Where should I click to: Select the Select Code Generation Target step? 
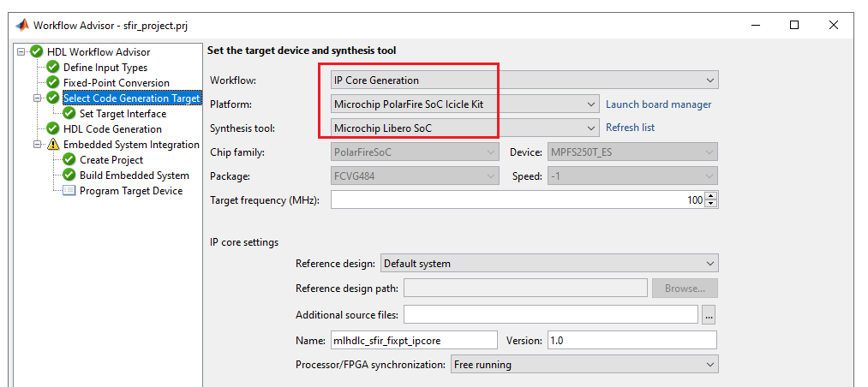pyautogui.click(x=131, y=98)
